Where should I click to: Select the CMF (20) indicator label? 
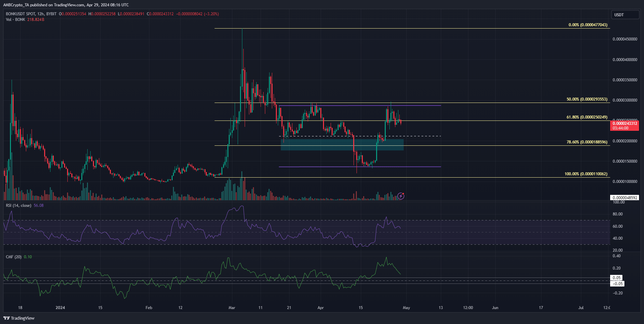pyautogui.click(x=14, y=257)
